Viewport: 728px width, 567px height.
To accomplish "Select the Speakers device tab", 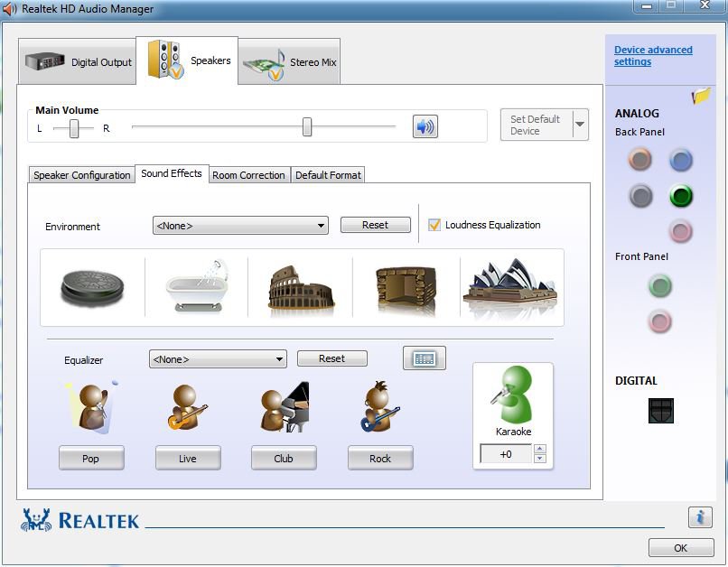I will [x=187, y=60].
